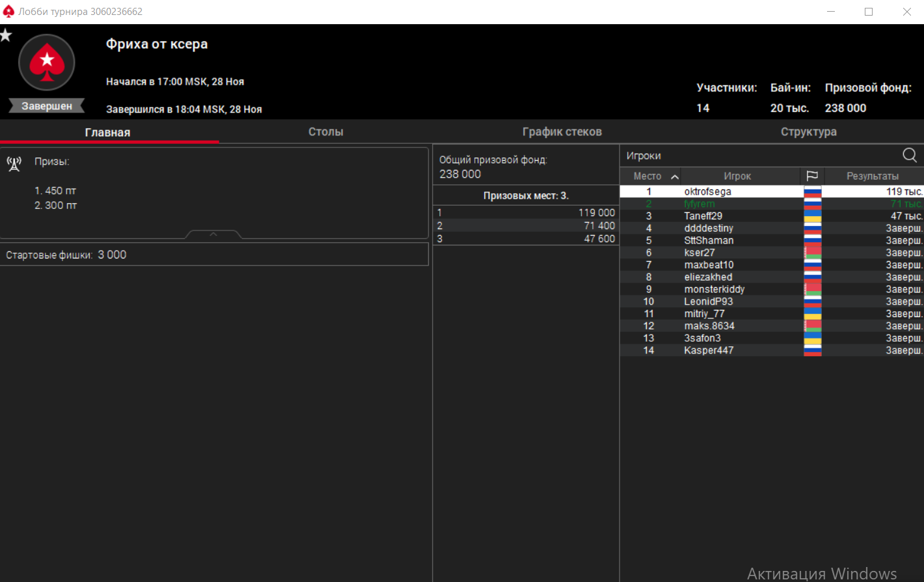Sort by the Игрок column header
The height and width of the screenshot is (582, 924).
[x=737, y=176]
